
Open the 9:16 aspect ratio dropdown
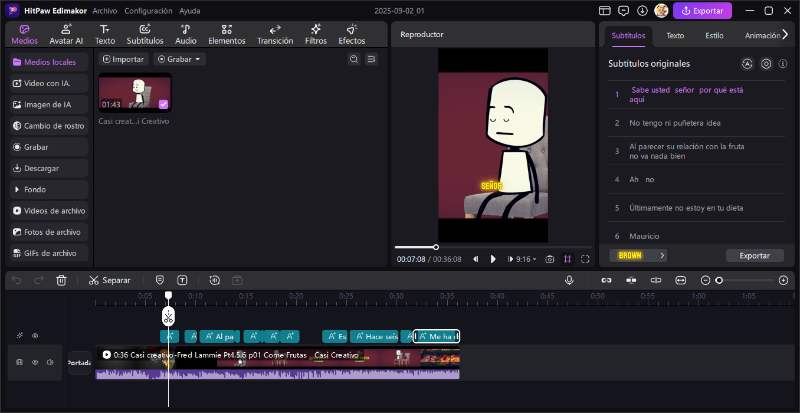pyautogui.click(x=525, y=259)
